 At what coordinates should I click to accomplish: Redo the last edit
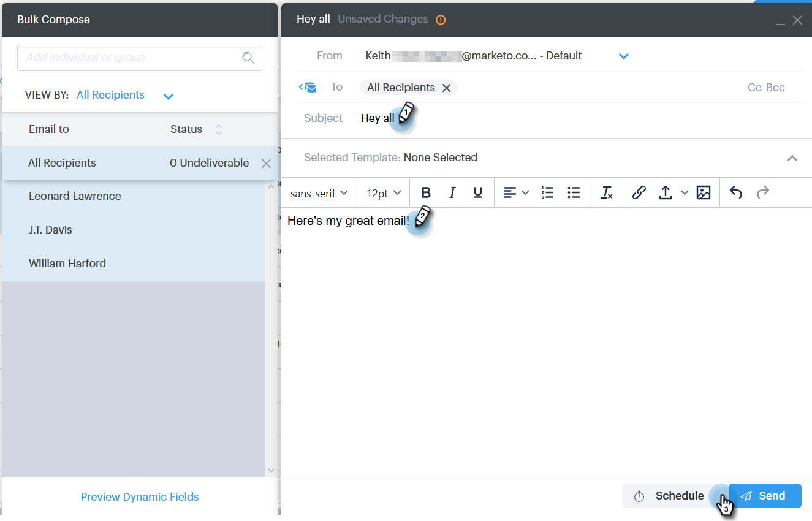tap(762, 192)
